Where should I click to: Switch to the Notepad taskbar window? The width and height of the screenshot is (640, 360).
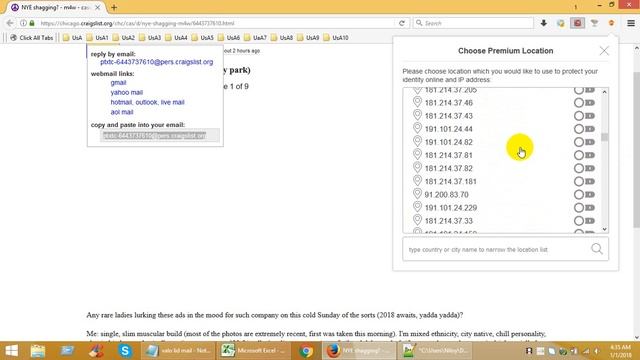[179, 351]
